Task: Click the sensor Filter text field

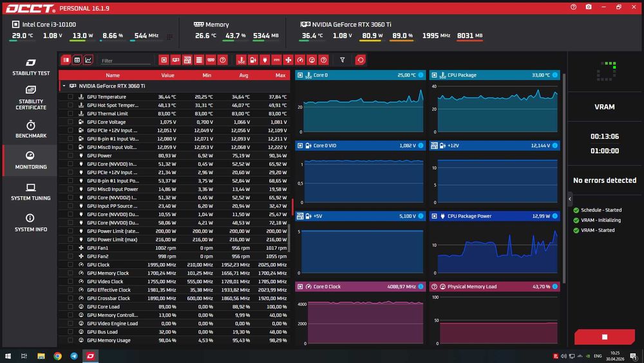Action: click(126, 61)
